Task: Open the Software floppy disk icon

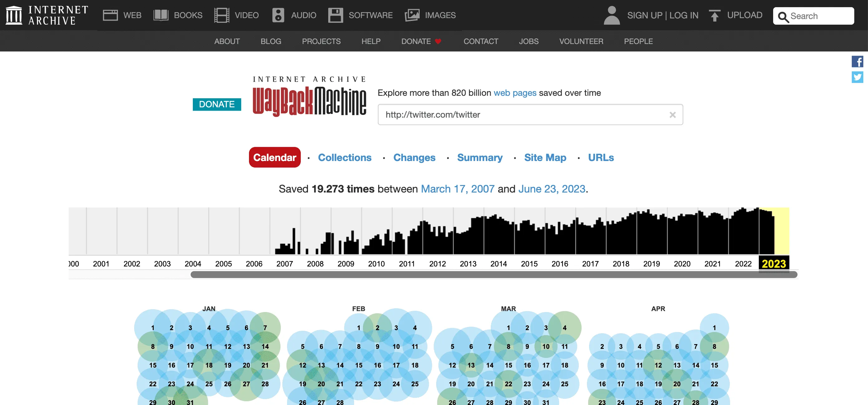Action: coord(335,15)
